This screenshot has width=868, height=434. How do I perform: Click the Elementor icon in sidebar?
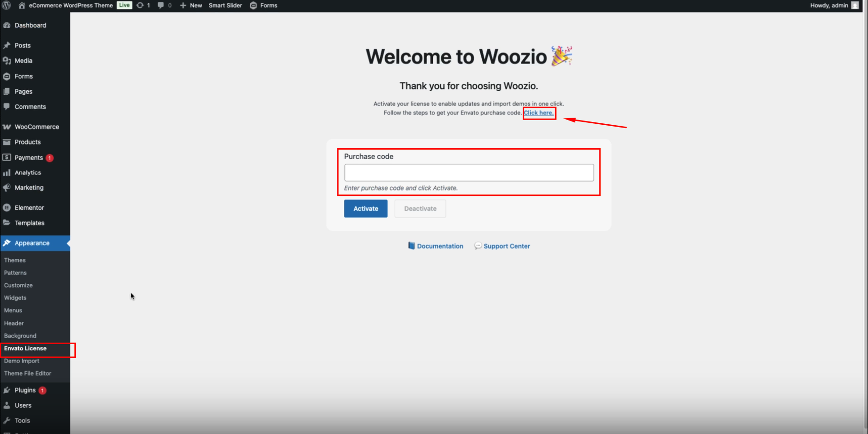(7, 208)
